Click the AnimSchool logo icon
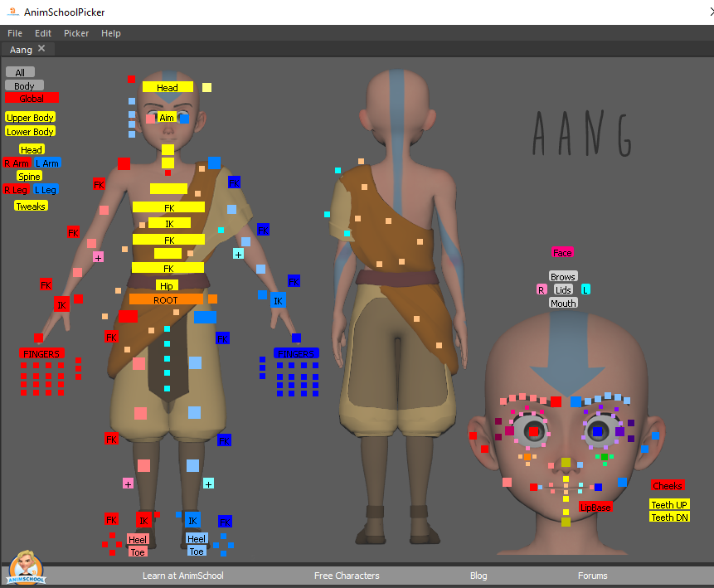 26,567
